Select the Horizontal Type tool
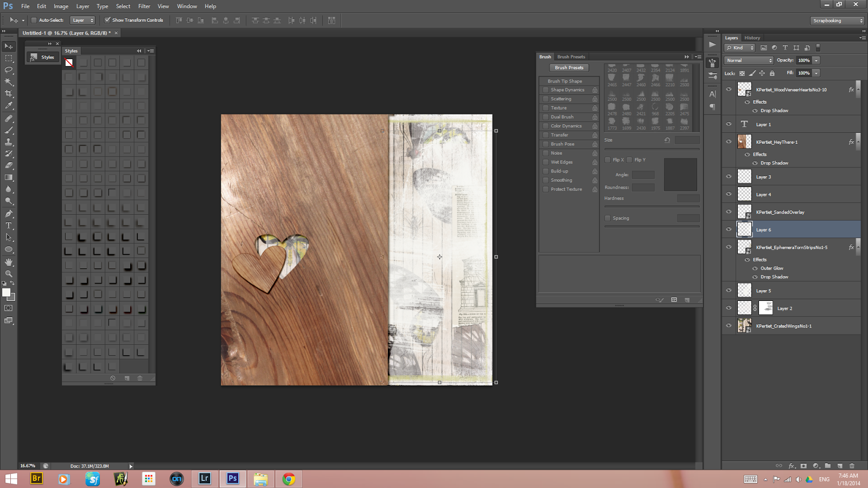The width and height of the screenshot is (868, 488). click(x=9, y=226)
